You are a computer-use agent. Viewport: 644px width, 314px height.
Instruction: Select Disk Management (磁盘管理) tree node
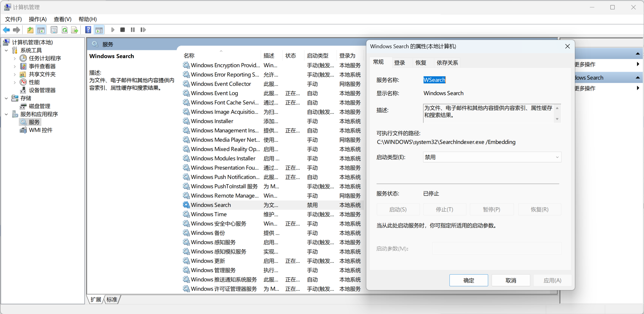coord(39,106)
